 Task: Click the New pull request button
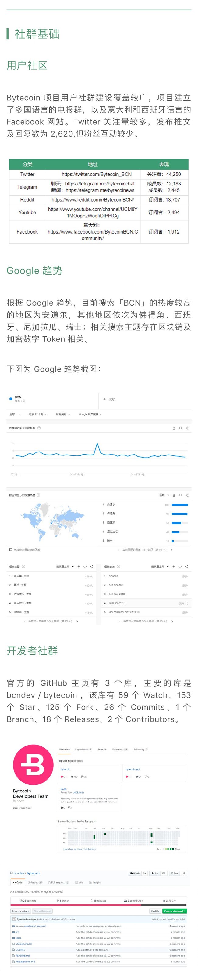(42, 911)
